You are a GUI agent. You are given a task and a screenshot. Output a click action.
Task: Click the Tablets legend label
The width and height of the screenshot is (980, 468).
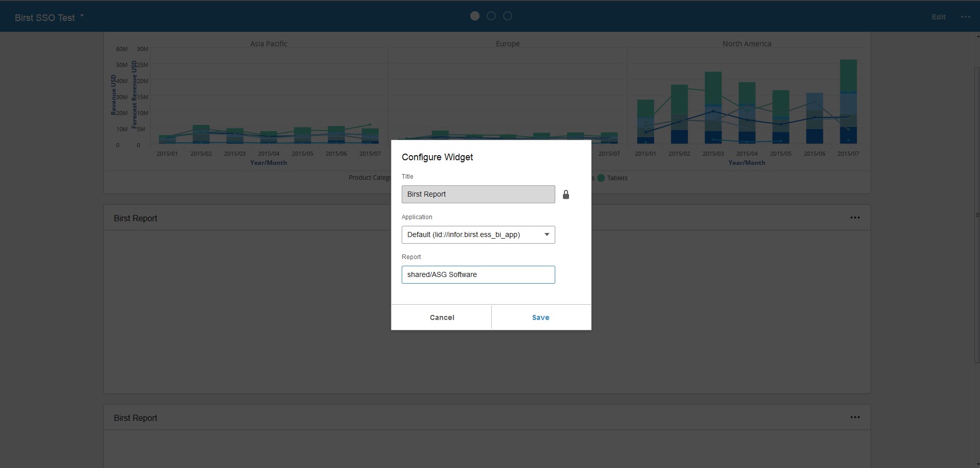617,178
